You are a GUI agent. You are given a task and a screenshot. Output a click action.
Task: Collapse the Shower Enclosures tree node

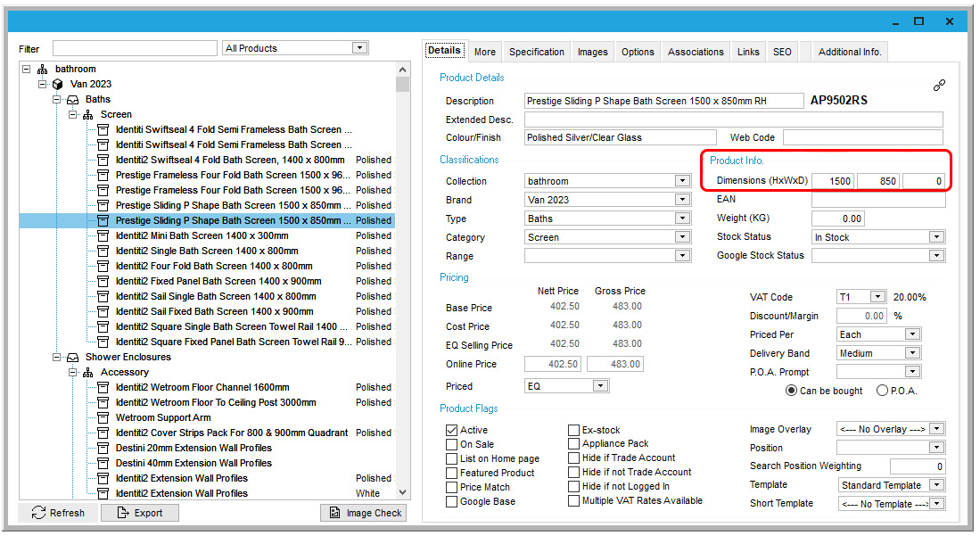click(57, 357)
